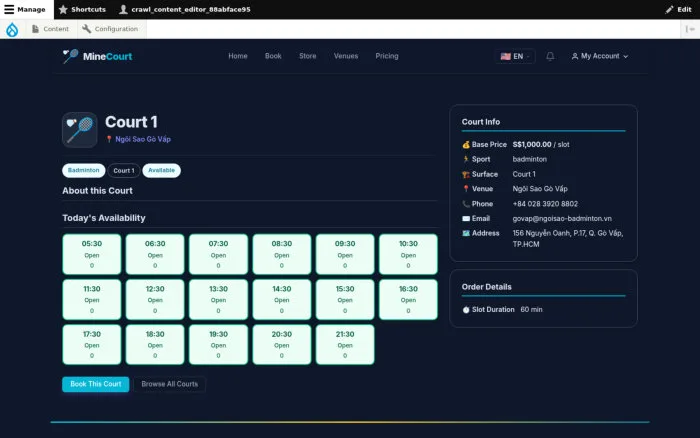Click the Base Price money bag icon
Screen dimensions: 700x438
(466, 145)
